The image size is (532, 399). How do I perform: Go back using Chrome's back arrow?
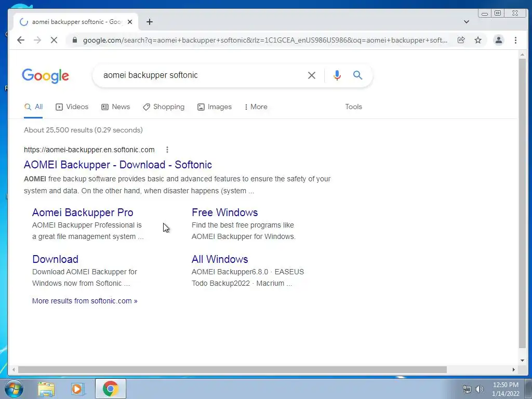point(21,40)
